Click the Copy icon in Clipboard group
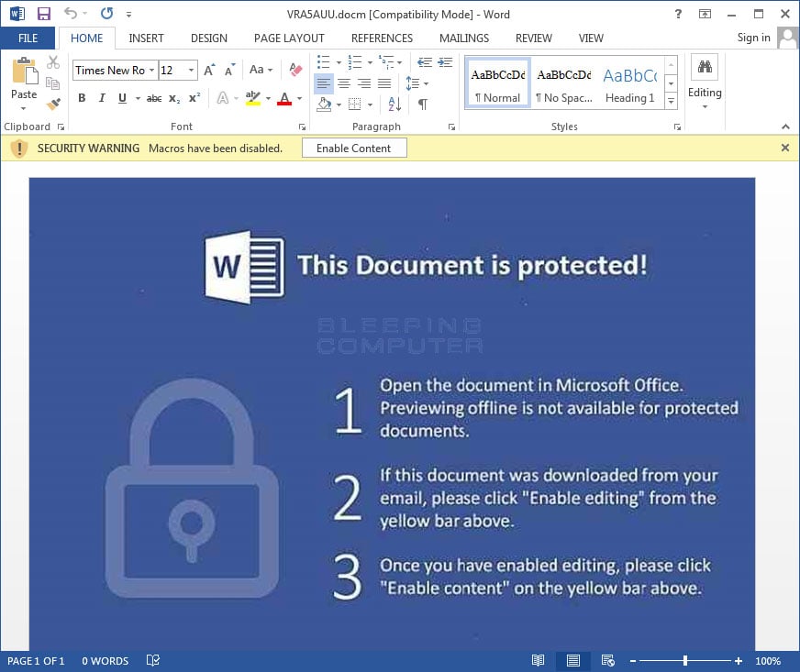This screenshot has height=672, width=800. click(53, 83)
